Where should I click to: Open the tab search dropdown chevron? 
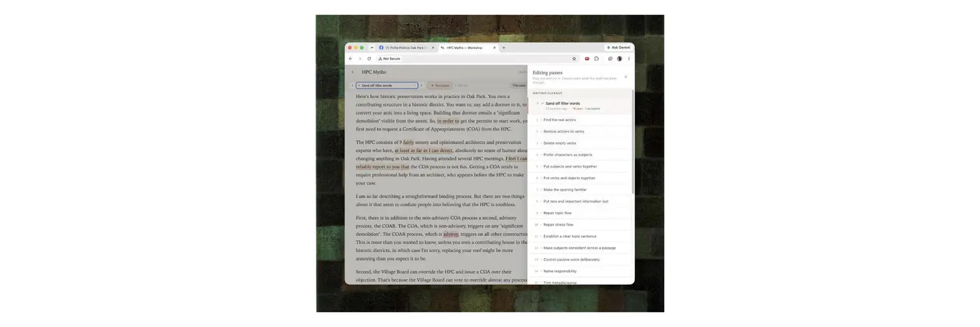pos(372,48)
